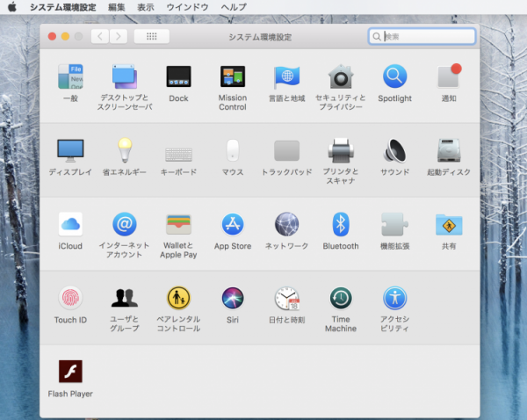The image size is (527, 420).
Task: Open セキュリティとプライバシー preferences
Action: click(x=341, y=77)
